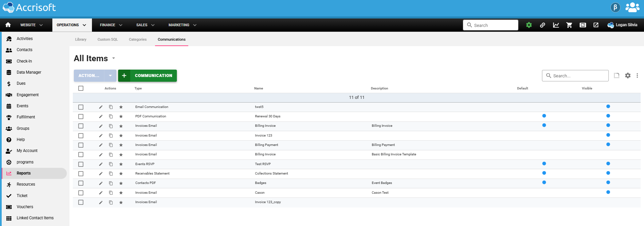This screenshot has width=644, height=226.
Task: Click the link chain icon in the top bar
Action: 542,25
